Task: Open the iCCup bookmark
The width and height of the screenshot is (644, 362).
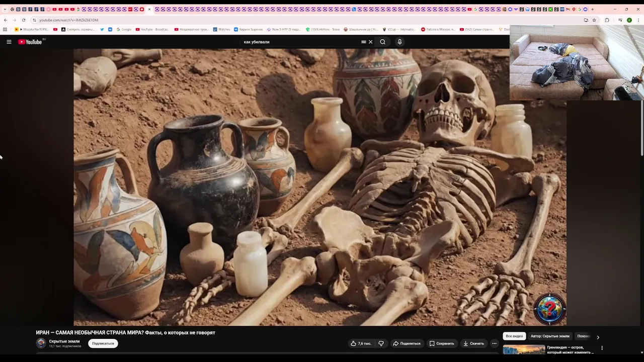Action: point(399,29)
